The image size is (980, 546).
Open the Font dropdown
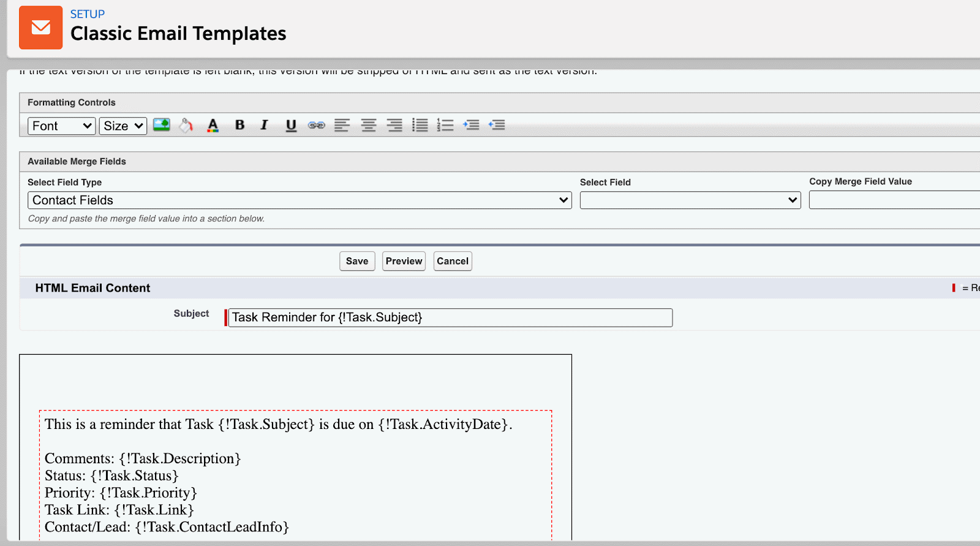pos(62,126)
